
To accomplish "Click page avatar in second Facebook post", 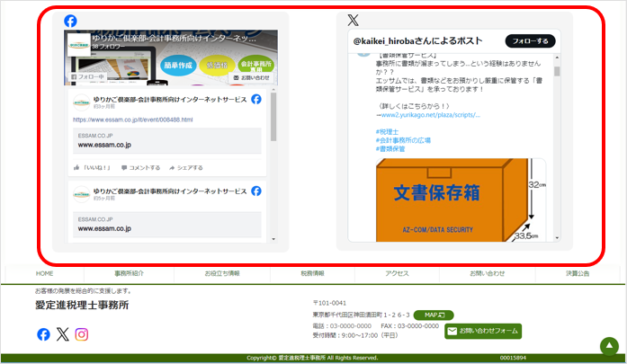I will [82, 194].
